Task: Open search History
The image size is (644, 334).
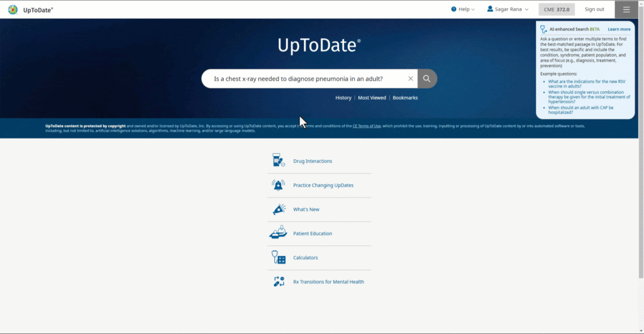Action: [x=343, y=98]
